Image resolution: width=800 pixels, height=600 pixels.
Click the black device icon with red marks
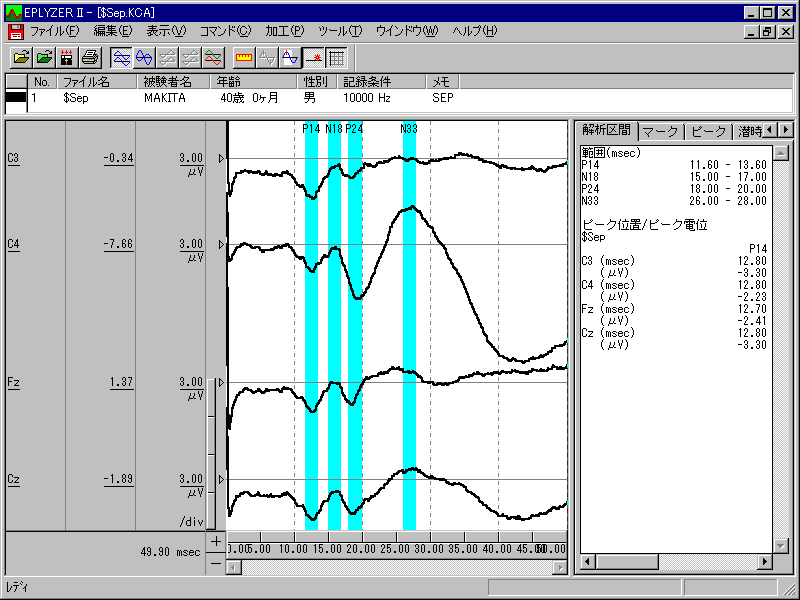click(67, 57)
